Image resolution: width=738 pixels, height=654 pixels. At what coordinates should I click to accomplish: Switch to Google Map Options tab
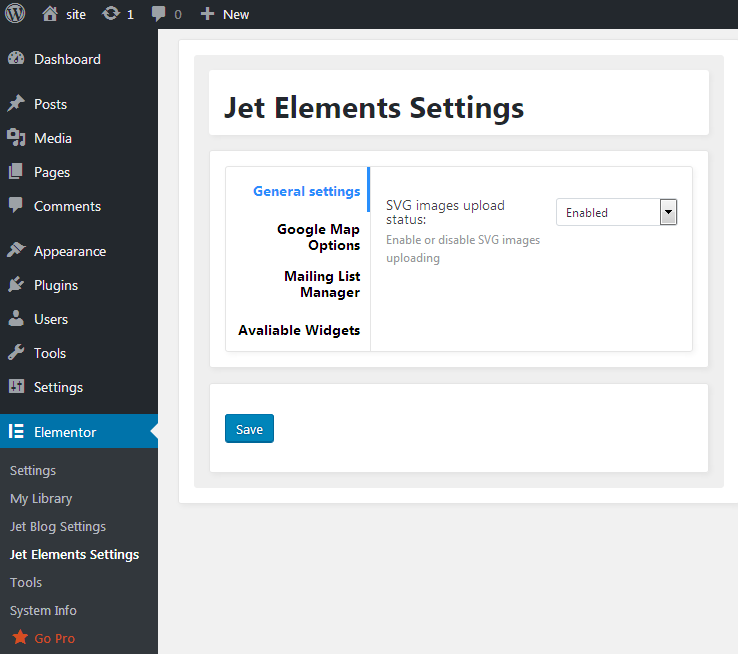(x=318, y=237)
